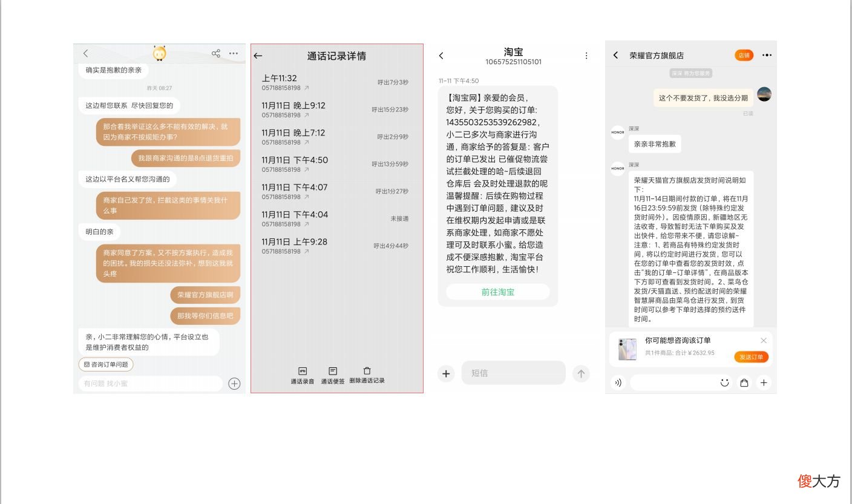
Task: Tap the 明白的亲 message bubble
Action: click(x=99, y=232)
